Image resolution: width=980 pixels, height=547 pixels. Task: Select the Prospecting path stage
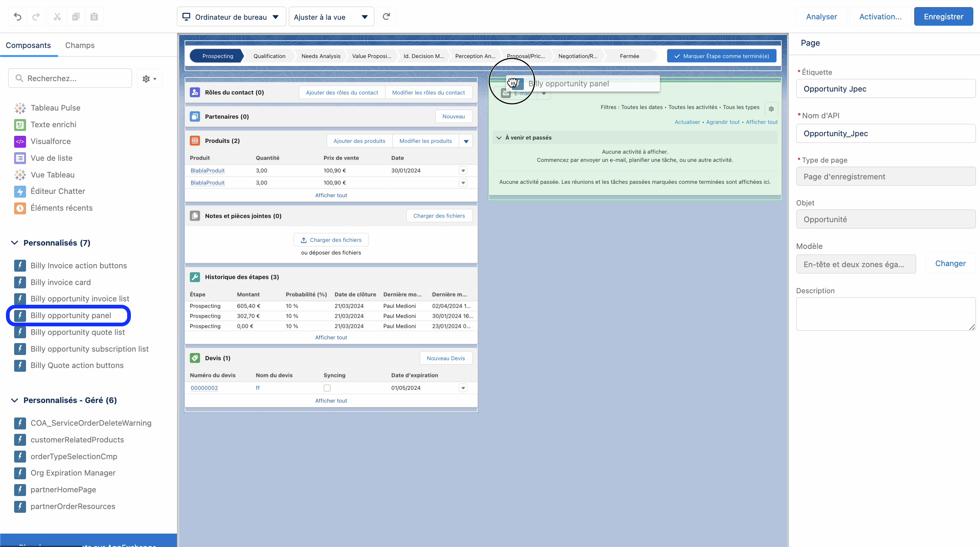217,56
